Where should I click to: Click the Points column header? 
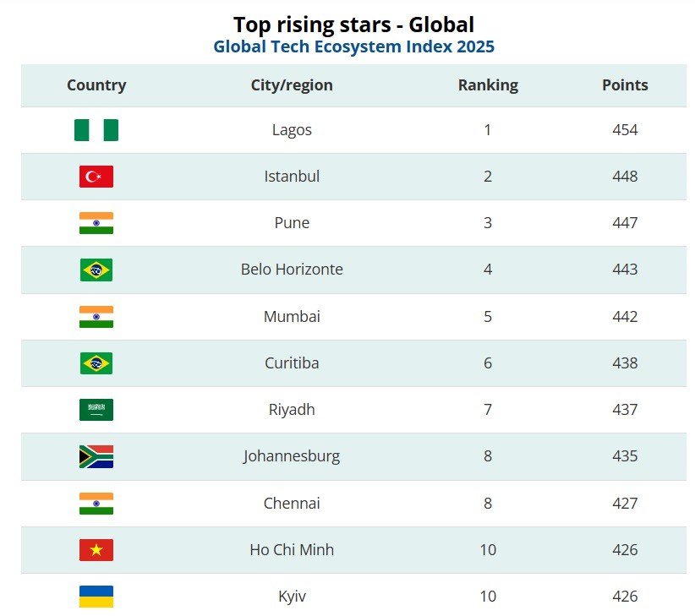[625, 84]
